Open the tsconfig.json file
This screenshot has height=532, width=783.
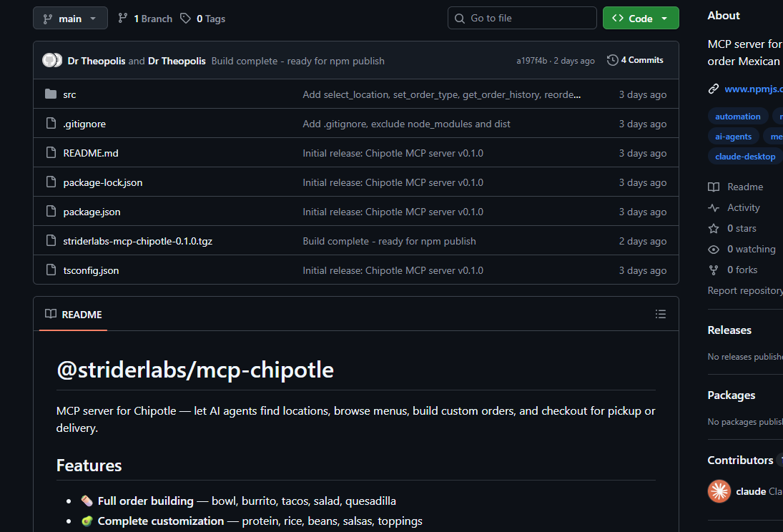point(91,271)
